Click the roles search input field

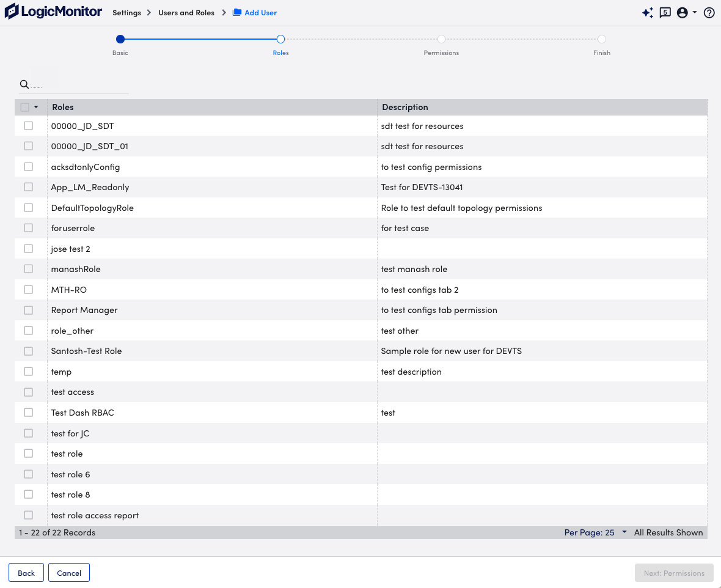coord(79,85)
